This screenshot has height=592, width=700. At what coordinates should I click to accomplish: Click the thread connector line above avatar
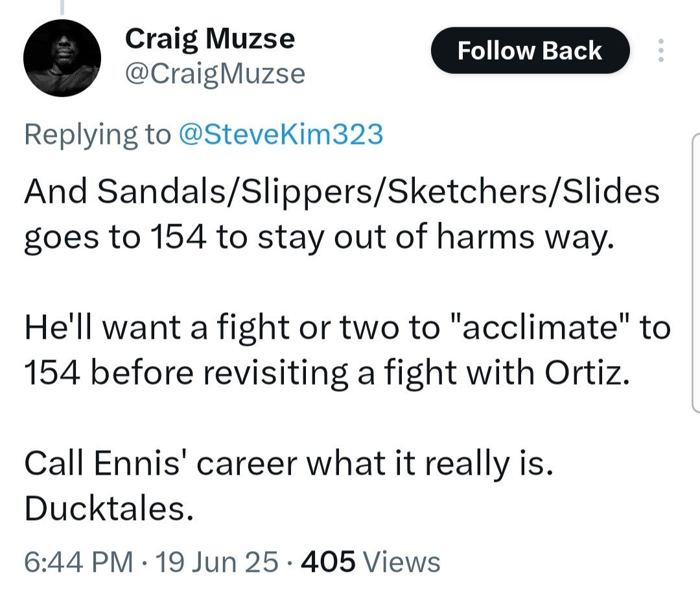point(62,8)
